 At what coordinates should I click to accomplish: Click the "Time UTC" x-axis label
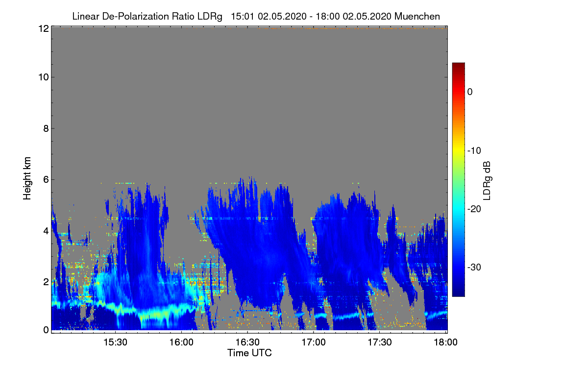coord(249,353)
